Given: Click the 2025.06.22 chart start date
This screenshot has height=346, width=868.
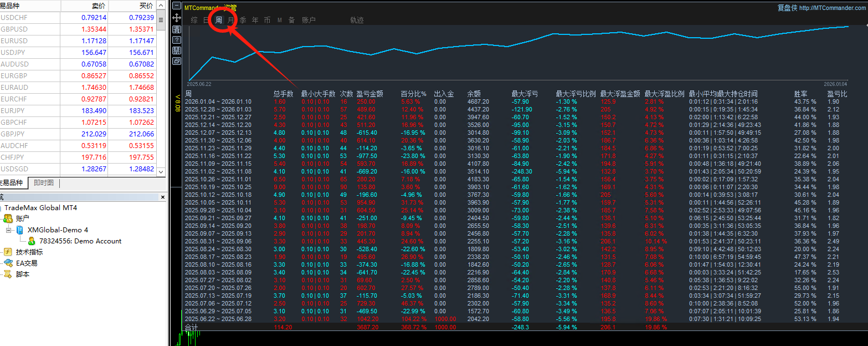Looking at the screenshot, I should (x=200, y=84).
